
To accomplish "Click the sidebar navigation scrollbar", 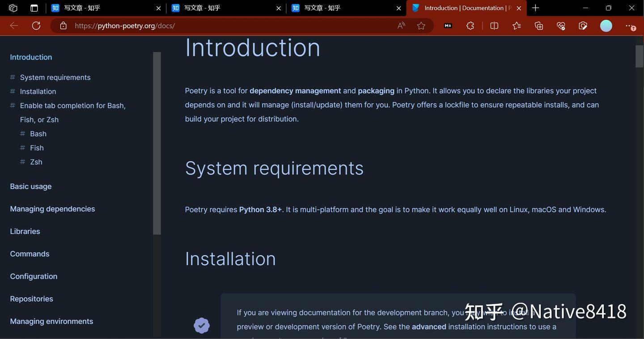I will click(x=157, y=143).
